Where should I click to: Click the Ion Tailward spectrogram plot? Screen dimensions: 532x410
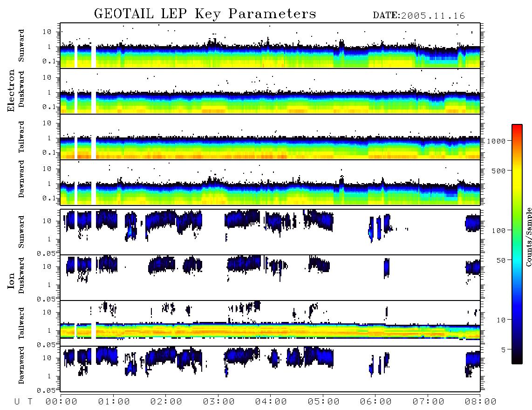pyautogui.click(x=270, y=323)
